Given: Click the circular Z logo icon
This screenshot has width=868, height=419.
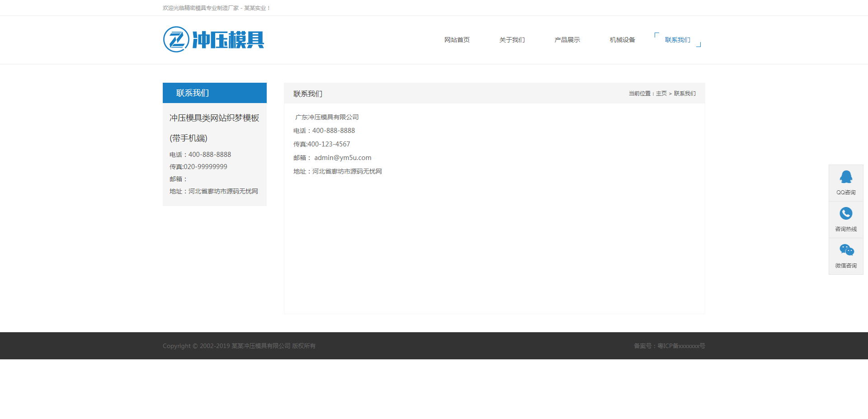Looking at the screenshot, I should [x=176, y=39].
